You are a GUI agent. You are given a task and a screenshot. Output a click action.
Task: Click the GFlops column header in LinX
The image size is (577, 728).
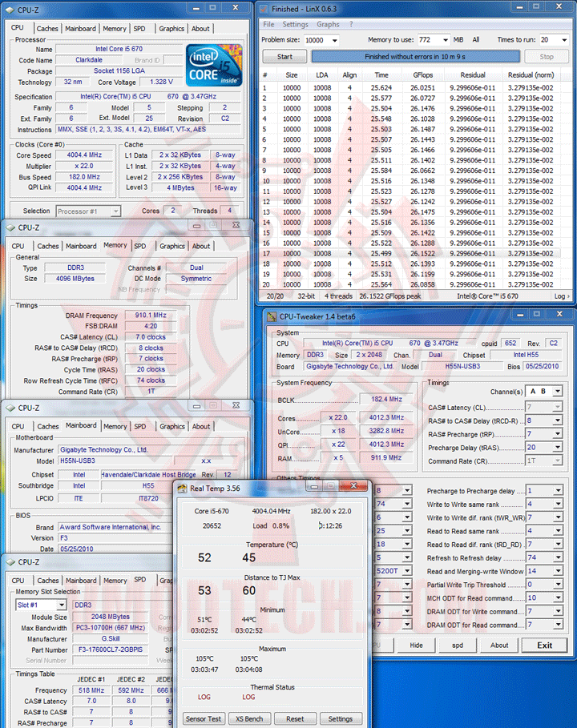click(423, 75)
